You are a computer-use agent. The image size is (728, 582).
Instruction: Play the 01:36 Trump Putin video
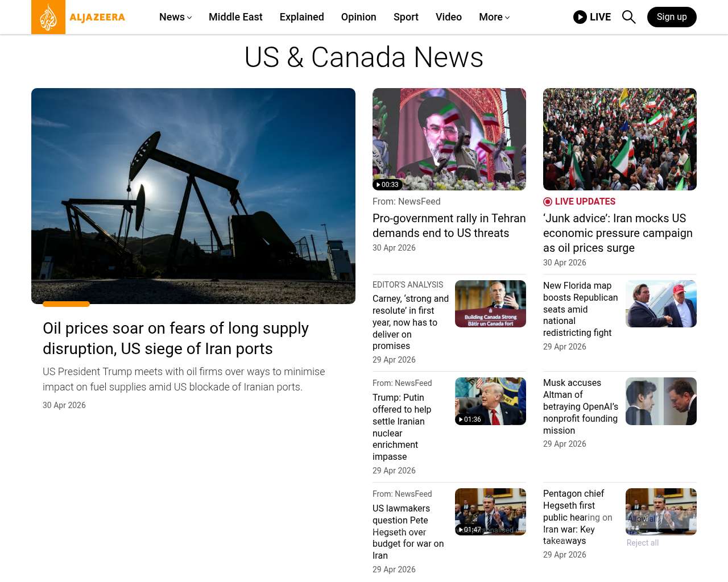(490, 401)
